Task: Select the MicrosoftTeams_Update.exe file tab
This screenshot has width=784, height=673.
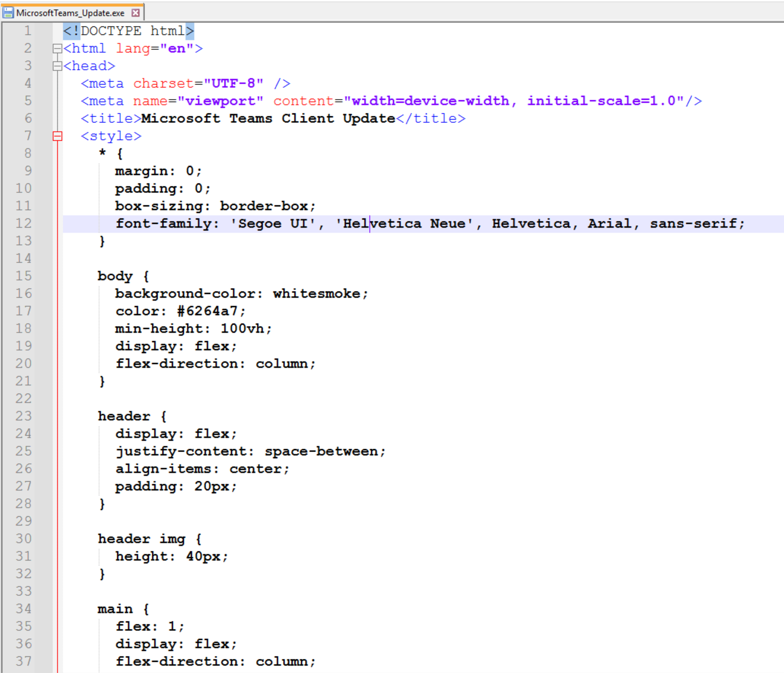Action: click(72, 12)
